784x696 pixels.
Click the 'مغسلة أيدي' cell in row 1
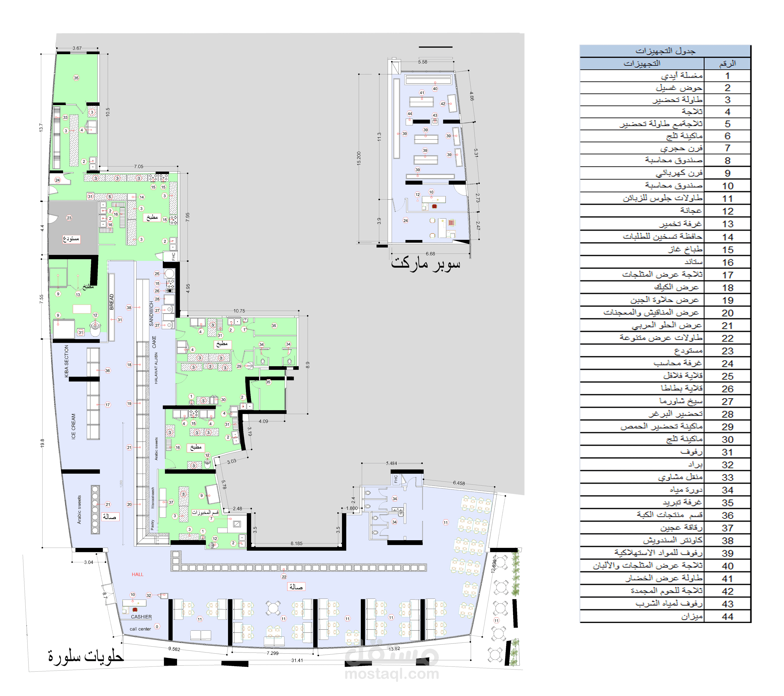[x=682, y=76]
